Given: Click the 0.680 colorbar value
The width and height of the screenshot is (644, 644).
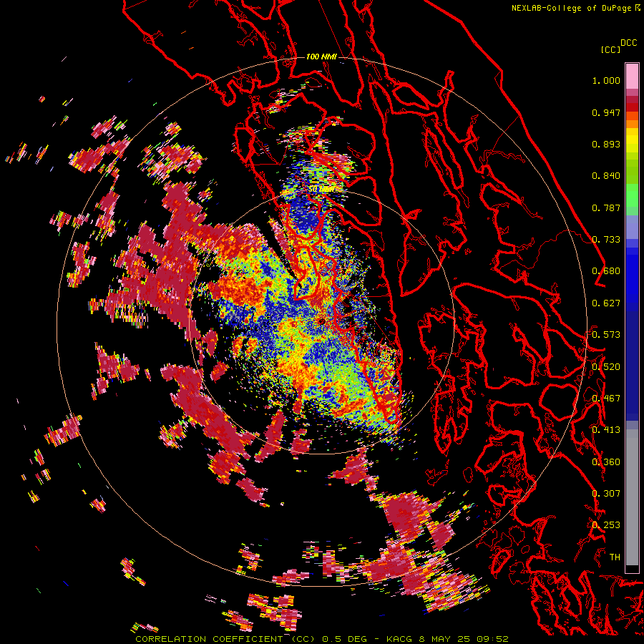Looking at the screenshot, I should pyautogui.click(x=606, y=271).
